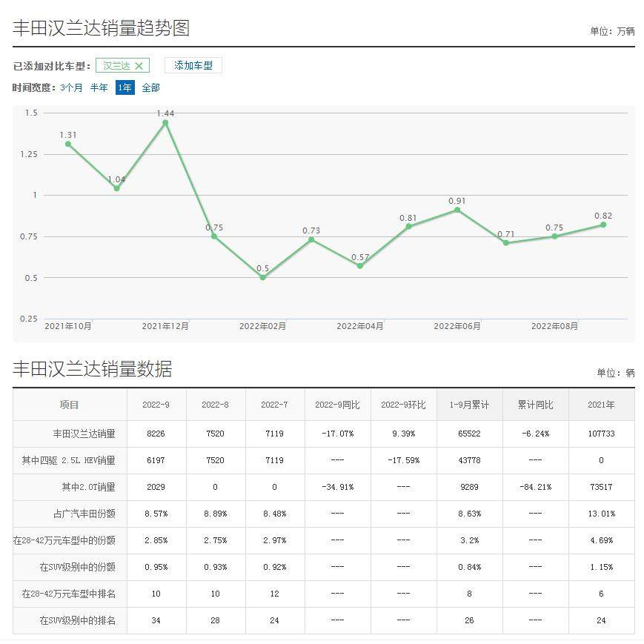Click the 2022-9同比 column header

pyautogui.click(x=337, y=405)
